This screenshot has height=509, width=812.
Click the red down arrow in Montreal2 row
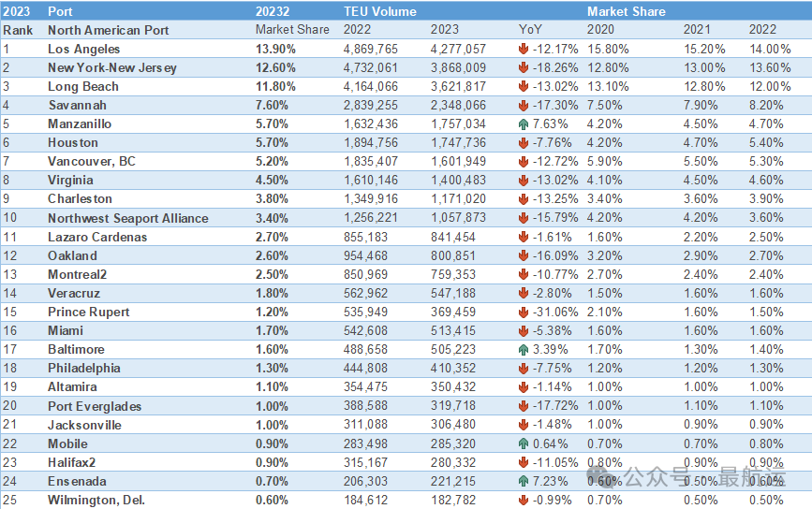click(523, 274)
